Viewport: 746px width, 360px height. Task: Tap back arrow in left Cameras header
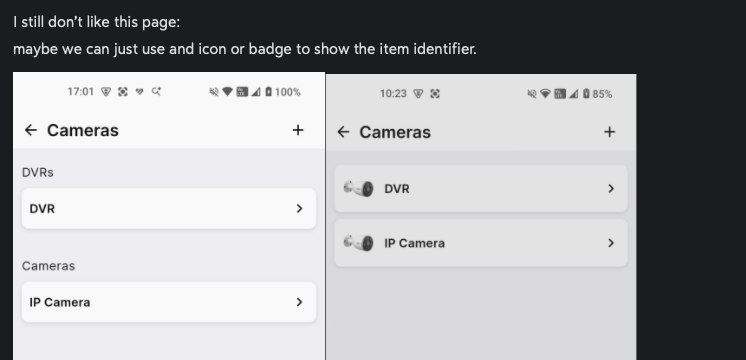click(x=31, y=130)
